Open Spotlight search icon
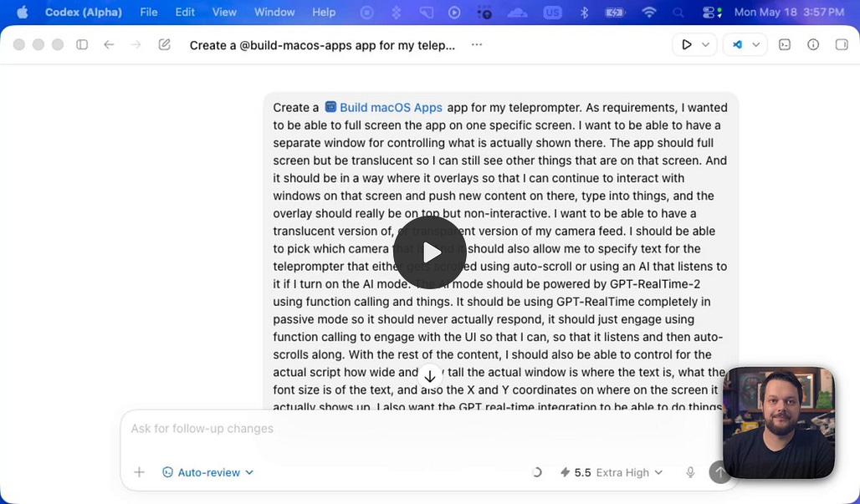This screenshot has width=860, height=504. (678, 12)
